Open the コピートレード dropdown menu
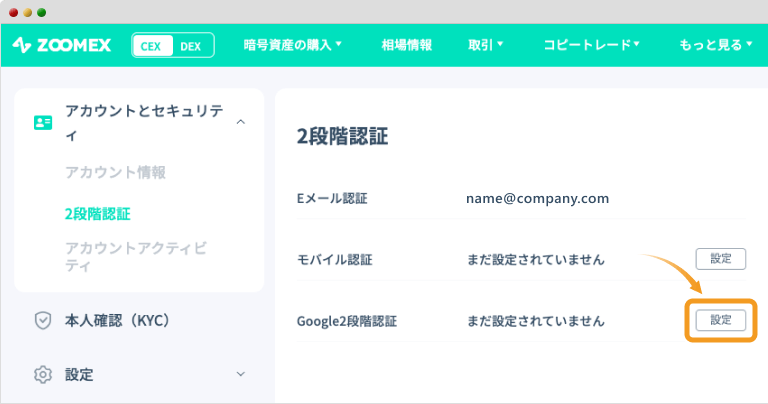This screenshot has width=768, height=404. tap(592, 45)
